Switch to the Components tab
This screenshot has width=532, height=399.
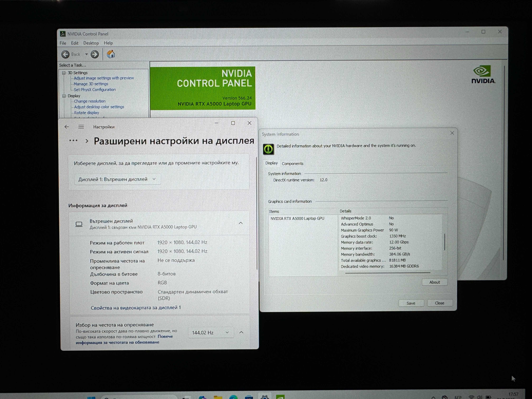pyautogui.click(x=293, y=163)
